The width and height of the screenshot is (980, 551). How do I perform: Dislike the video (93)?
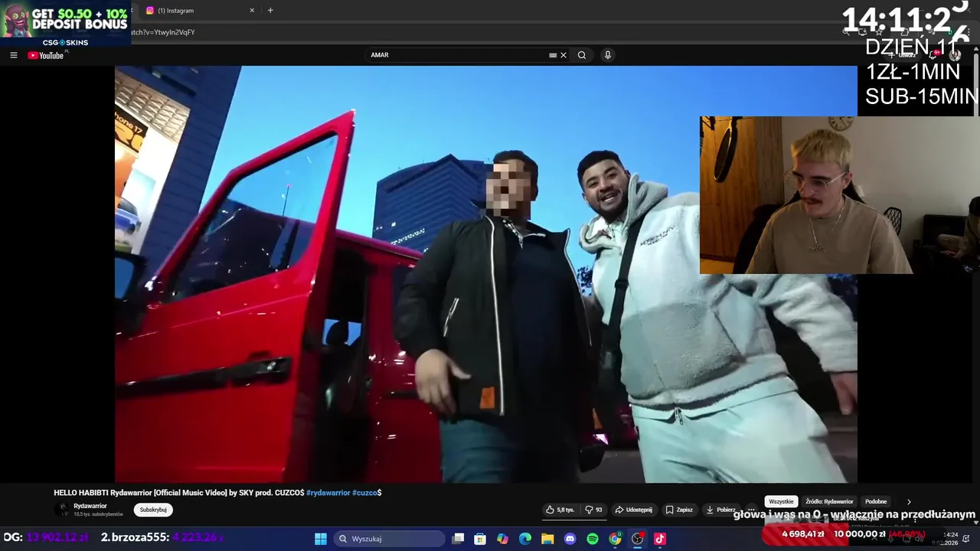click(593, 510)
